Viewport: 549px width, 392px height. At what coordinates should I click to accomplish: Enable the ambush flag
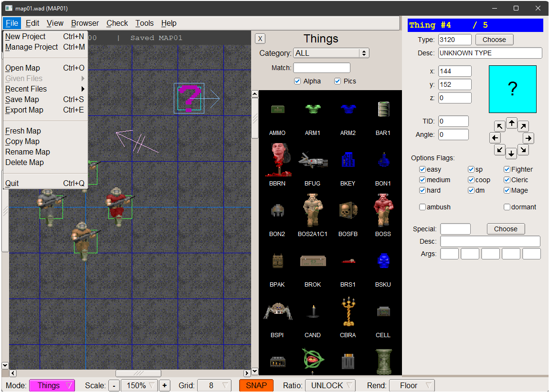coord(422,207)
